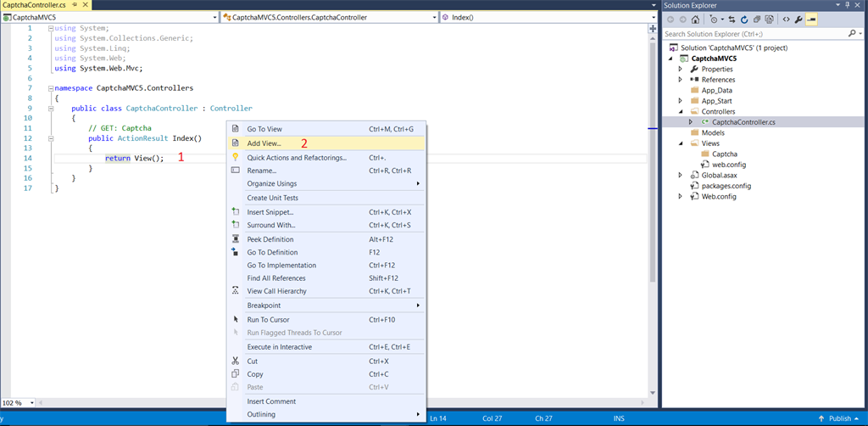Close the CaptchaController.cs tab
The height and width of the screenshot is (426, 868).
(85, 4)
